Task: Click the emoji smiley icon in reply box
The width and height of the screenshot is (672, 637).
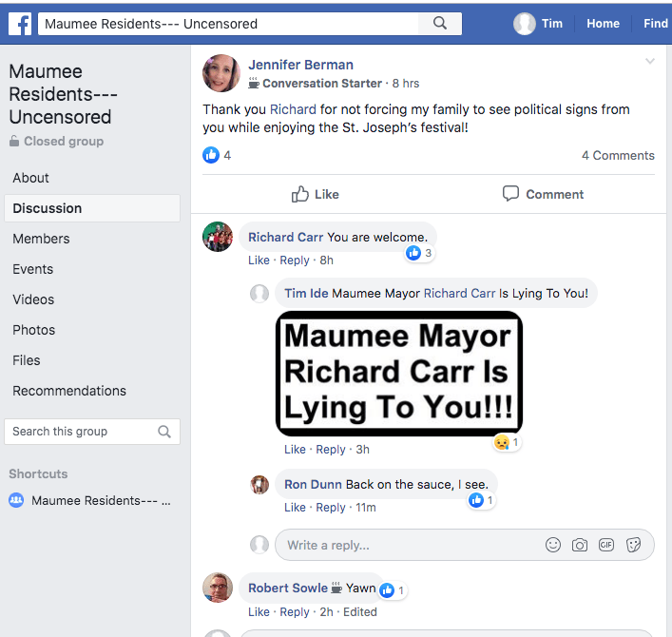Action: [553, 545]
